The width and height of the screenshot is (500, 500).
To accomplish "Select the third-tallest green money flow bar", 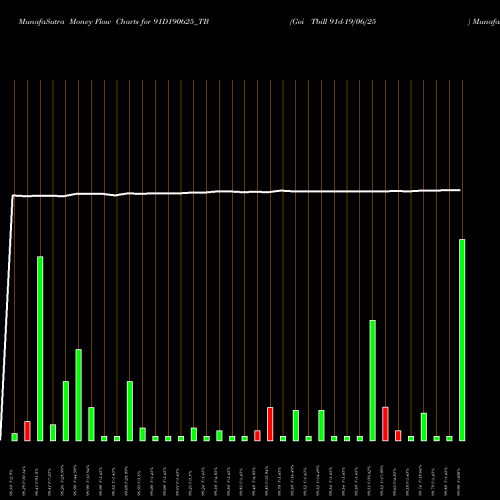I will point(373,381).
